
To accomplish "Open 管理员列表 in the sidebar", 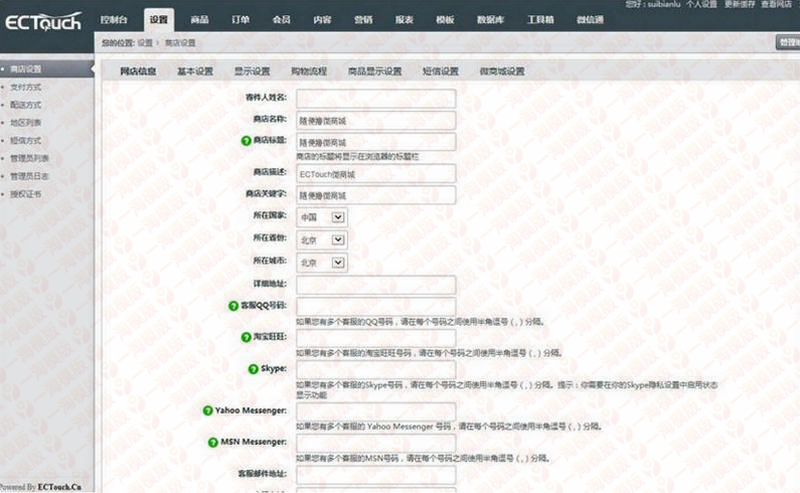I will pyautogui.click(x=30, y=158).
